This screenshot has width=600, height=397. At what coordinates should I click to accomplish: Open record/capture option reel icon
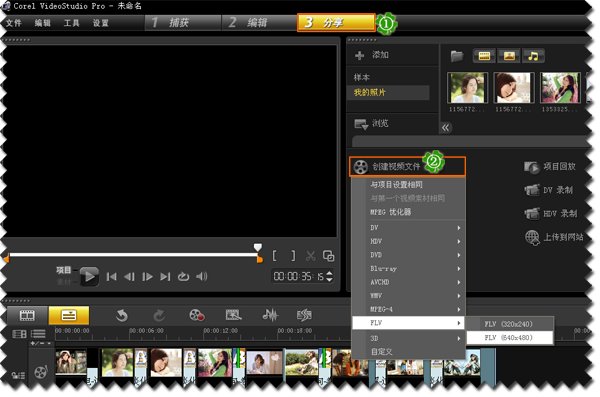tap(197, 315)
